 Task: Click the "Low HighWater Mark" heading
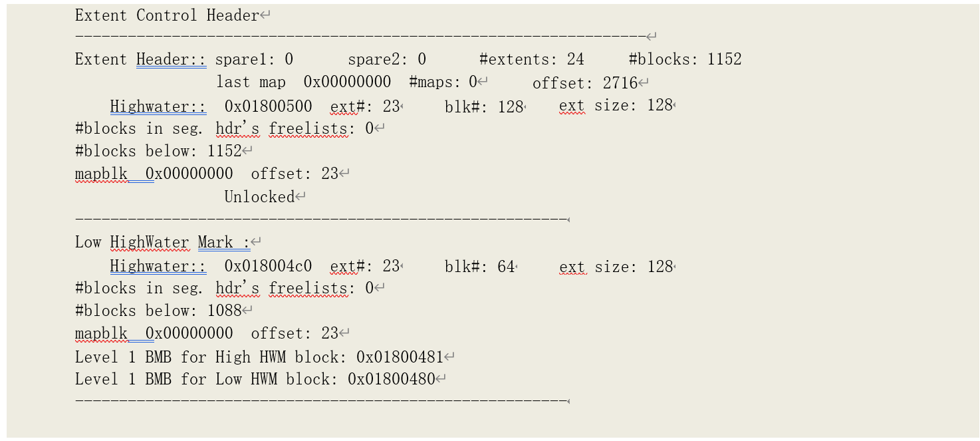[162, 243]
